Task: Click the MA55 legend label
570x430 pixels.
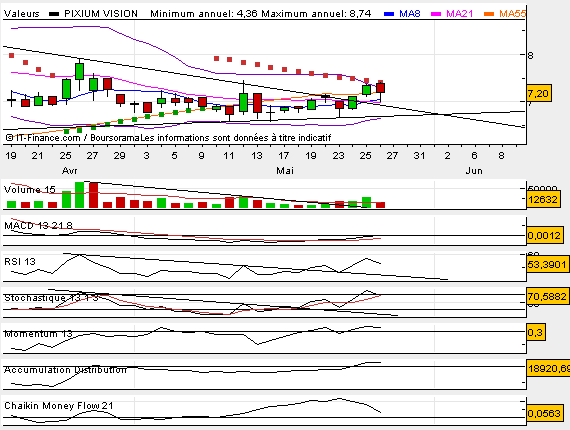Action: point(512,14)
